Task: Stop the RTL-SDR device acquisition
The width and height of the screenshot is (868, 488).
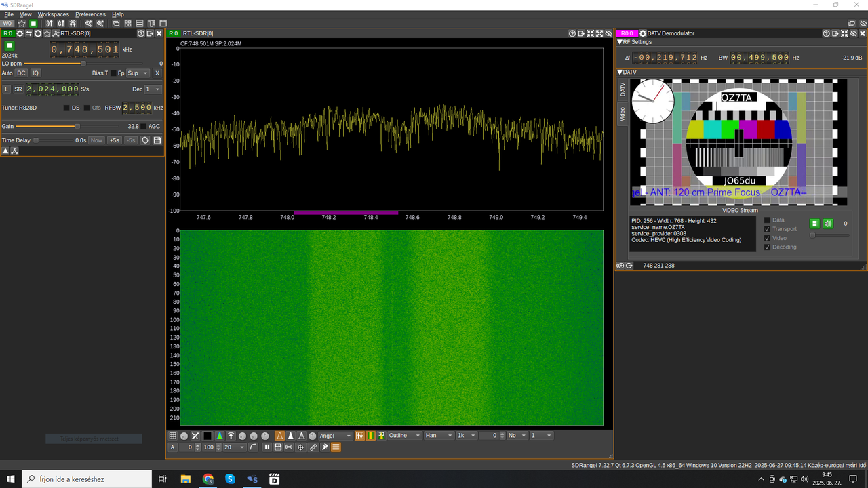Action: 9,45
